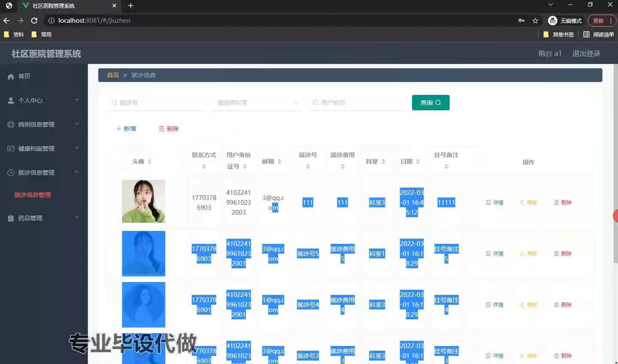Image resolution: width=618 pixels, height=364 pixels.
Task: Bookmark this page with the star icon
Action: click(x=535, y=21)
